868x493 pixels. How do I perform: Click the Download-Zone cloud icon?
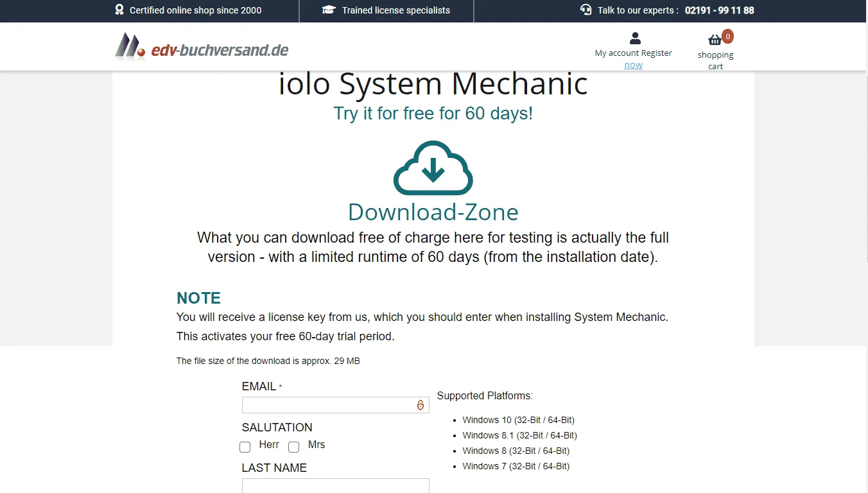pos(433,168)
